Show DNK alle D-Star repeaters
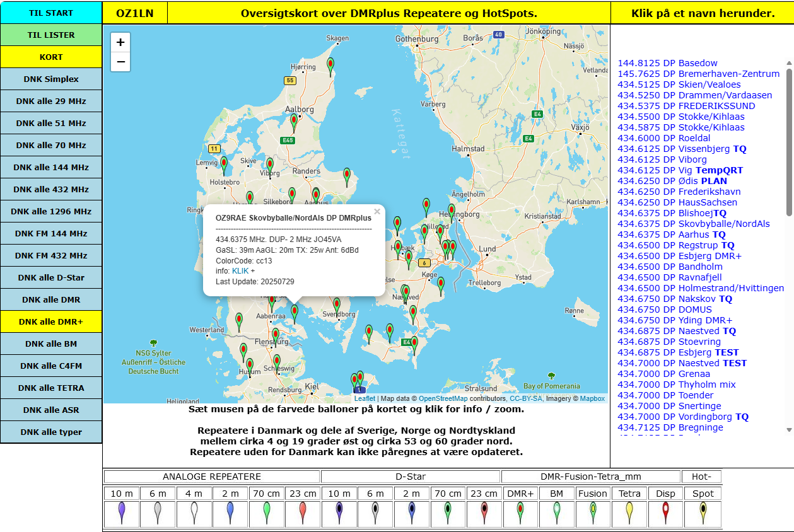The height and width of the screenshot is (532, 794). coord(51,277)
